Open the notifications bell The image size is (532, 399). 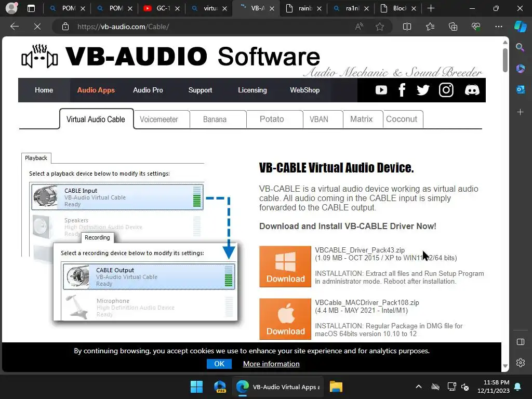point(518,387)
